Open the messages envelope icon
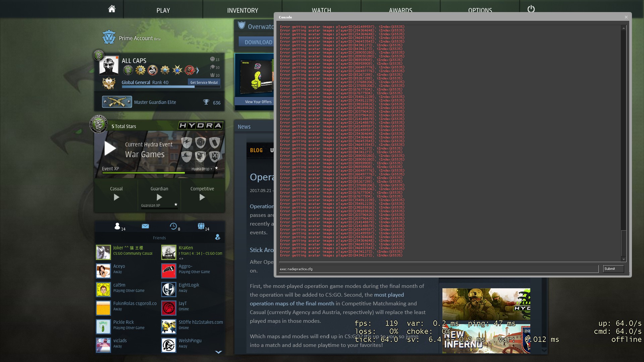 [x=145, y=226]
